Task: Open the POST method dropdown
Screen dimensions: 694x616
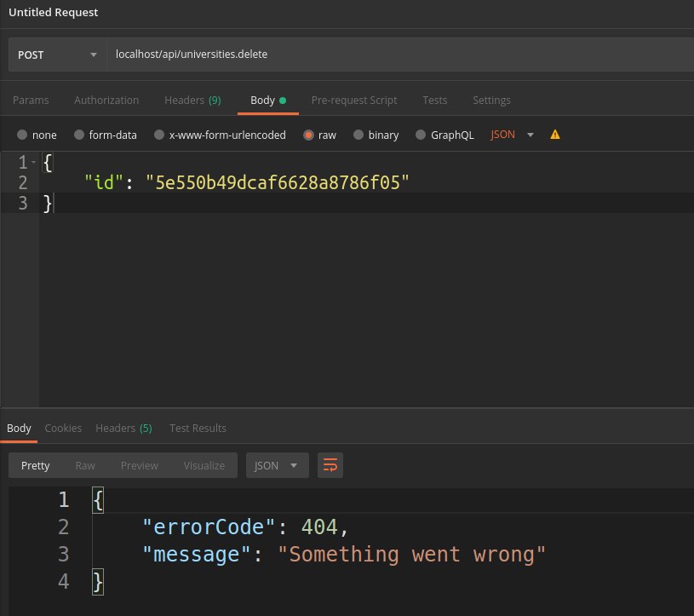Action: click(57, 55)
